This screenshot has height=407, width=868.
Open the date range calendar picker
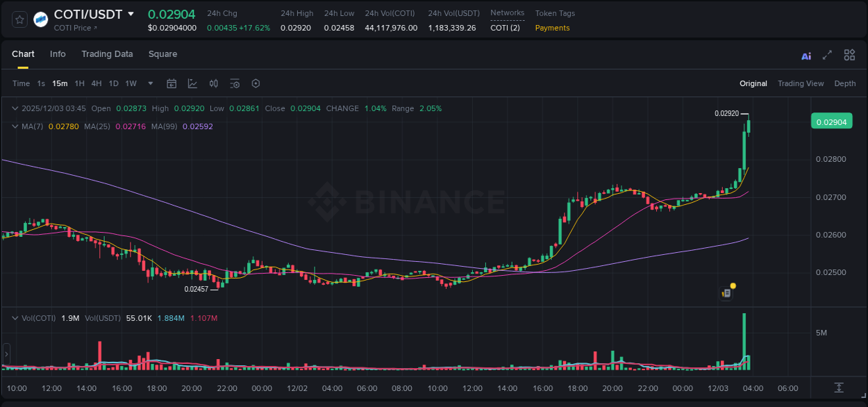[x=172, y=83]
